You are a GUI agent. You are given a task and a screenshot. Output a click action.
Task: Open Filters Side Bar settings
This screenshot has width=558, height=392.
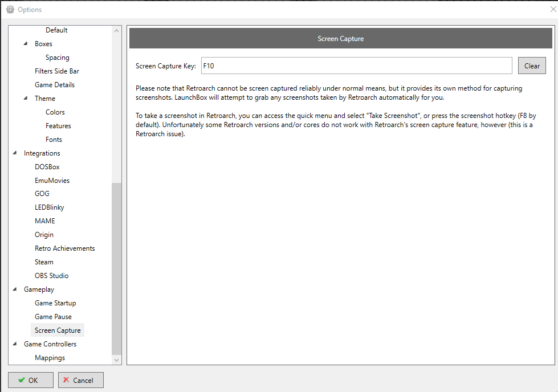click(x=57, y=71)
